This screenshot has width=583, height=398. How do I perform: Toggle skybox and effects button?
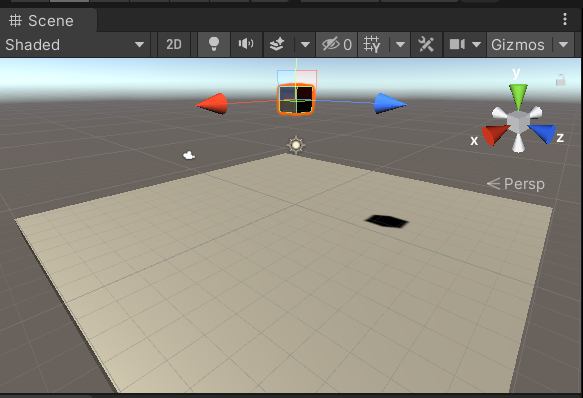[x=277, y=45]
